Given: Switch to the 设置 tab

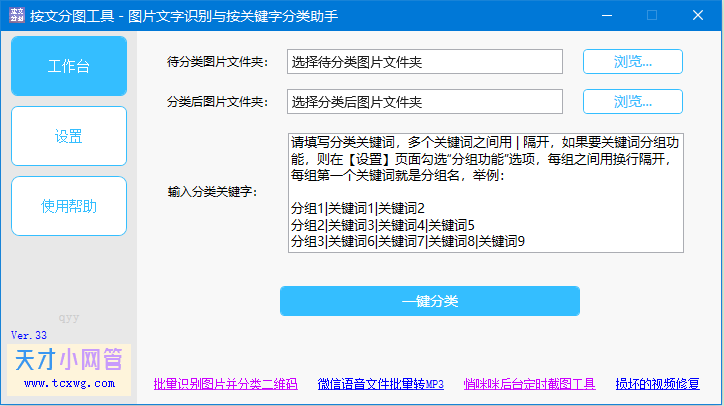Looking at the screenshot, I should (69, 136).
